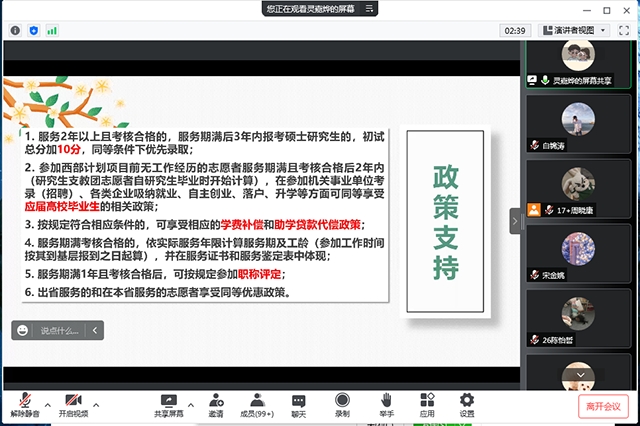Click muted mic icon next to 26陈怡哲
Screen dimensions: 640x426
(534, 339)
